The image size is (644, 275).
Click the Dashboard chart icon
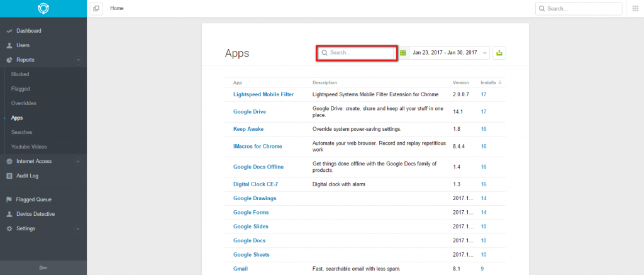click(9, 31)
